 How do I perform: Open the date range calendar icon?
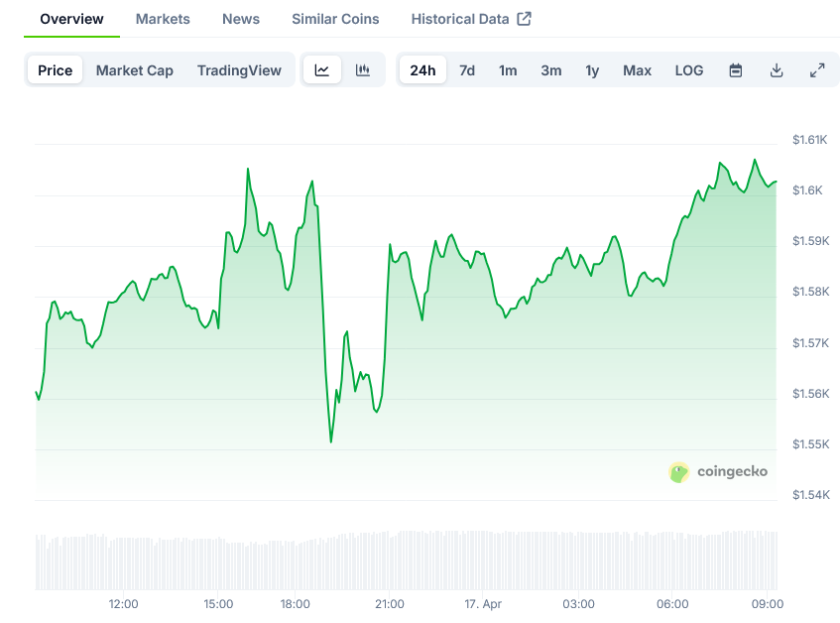[735, 70]
